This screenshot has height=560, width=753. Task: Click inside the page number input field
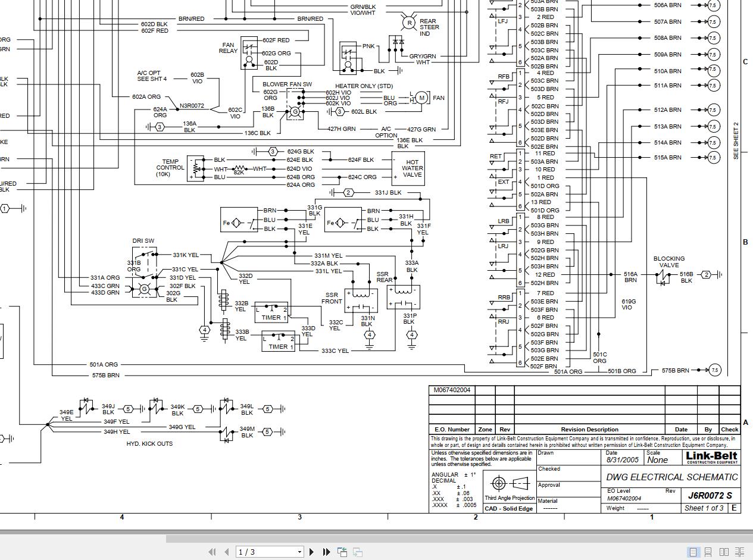tap(256, 551)
